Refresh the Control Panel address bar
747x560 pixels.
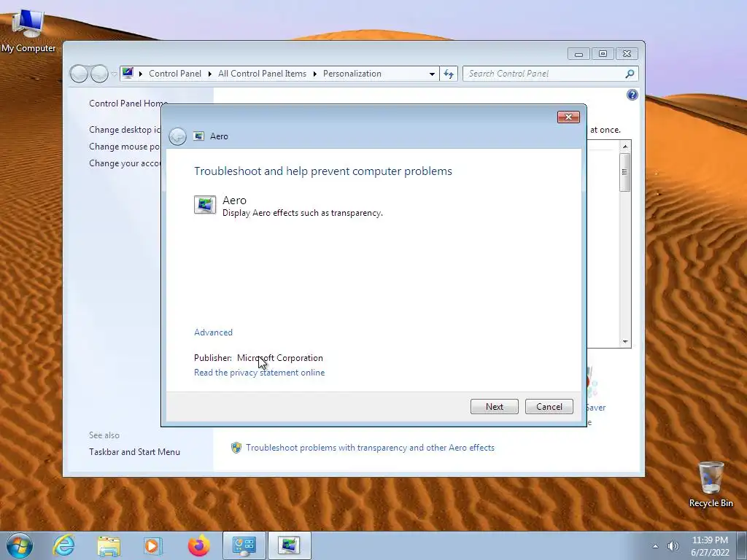[x=449, y=74]
